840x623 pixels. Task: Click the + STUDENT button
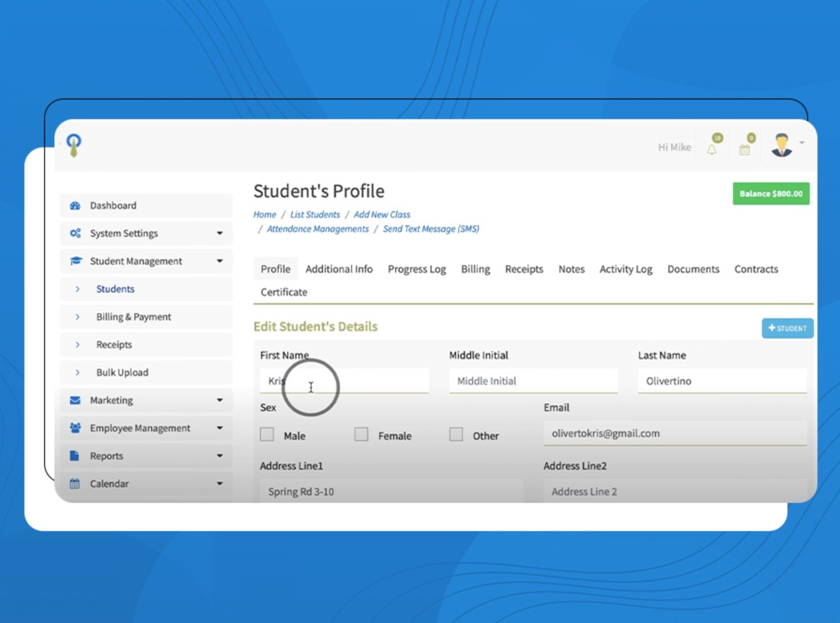pyautogui.click(x=787, y=328)
